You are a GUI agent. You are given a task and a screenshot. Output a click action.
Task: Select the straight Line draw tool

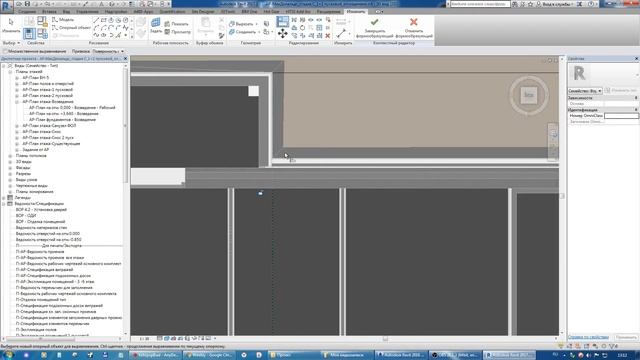coord(96,20)
